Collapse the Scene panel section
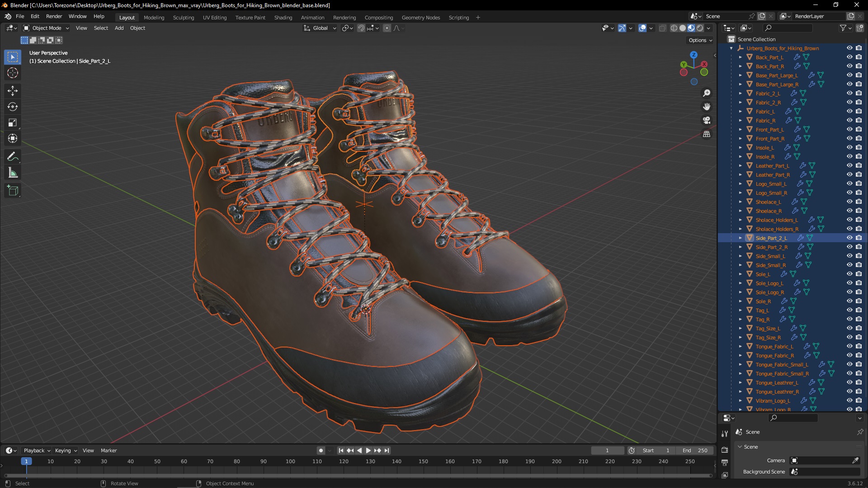The height and width of the screenshot is (488, 868). point(740,447)
